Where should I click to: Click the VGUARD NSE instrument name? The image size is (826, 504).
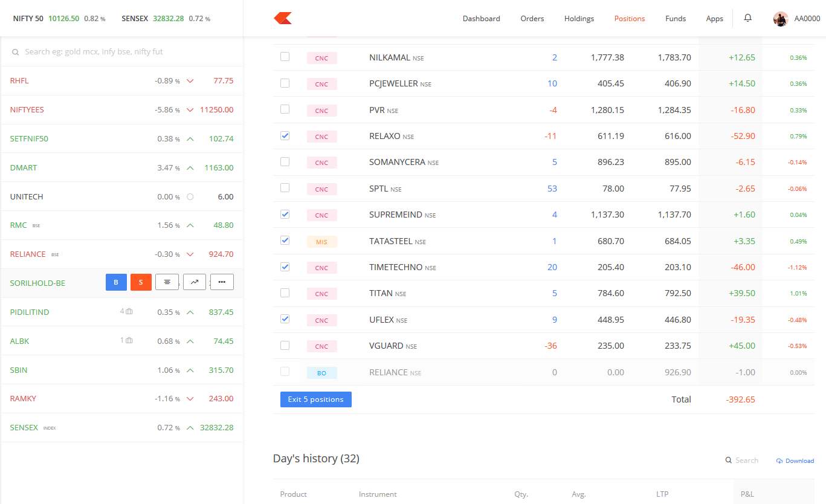pyautogui.click(x=393, y=346)
